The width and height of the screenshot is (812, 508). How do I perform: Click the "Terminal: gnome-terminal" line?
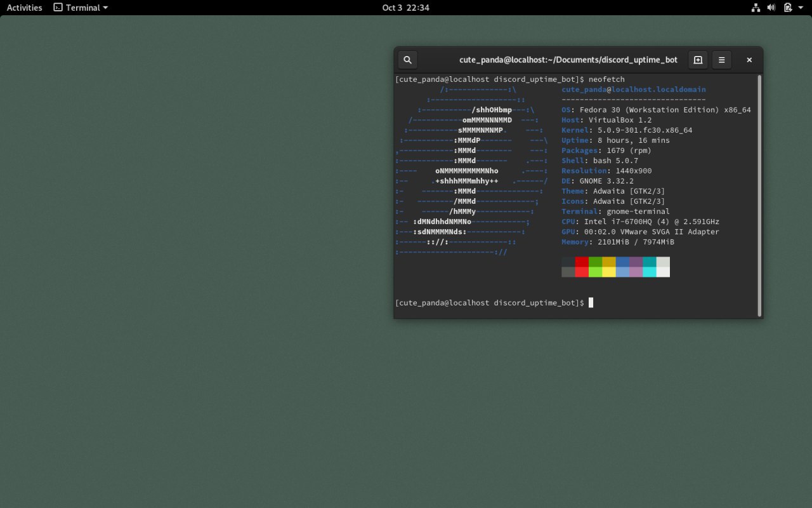click(x=615, y=211)
